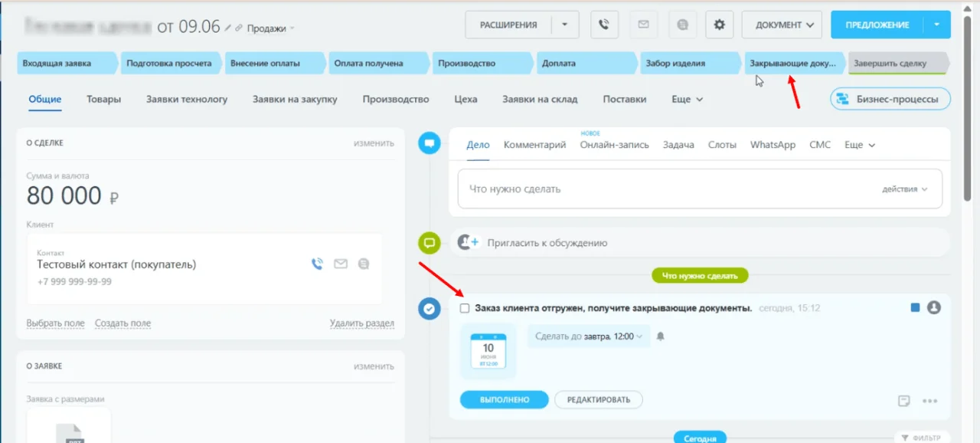Click the calendar icon showing 10 июня
The image size is (980, 443).
click(x=488, y=352)
